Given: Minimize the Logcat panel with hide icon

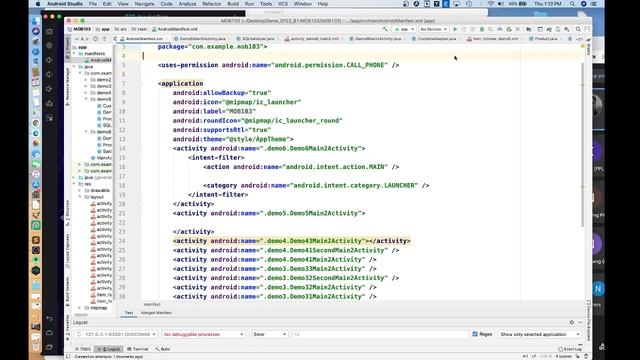Looking at the screenshot, I should (580, 322).
